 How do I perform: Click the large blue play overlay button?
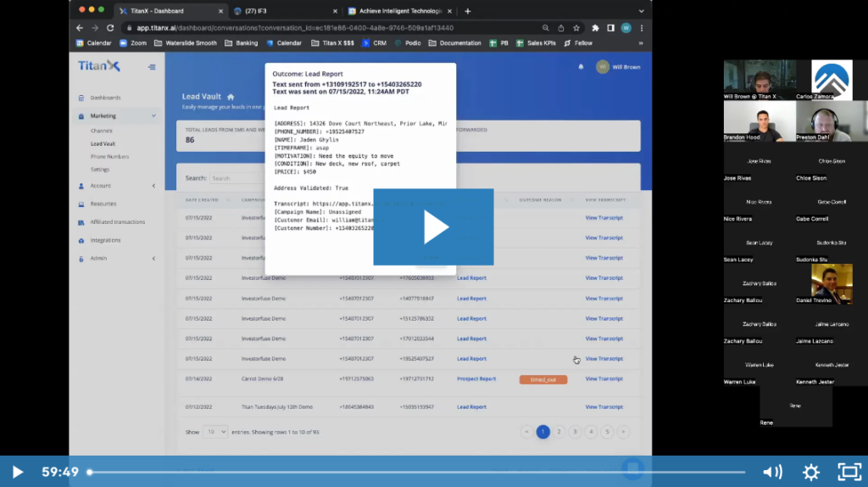click(x=433, y=227)
